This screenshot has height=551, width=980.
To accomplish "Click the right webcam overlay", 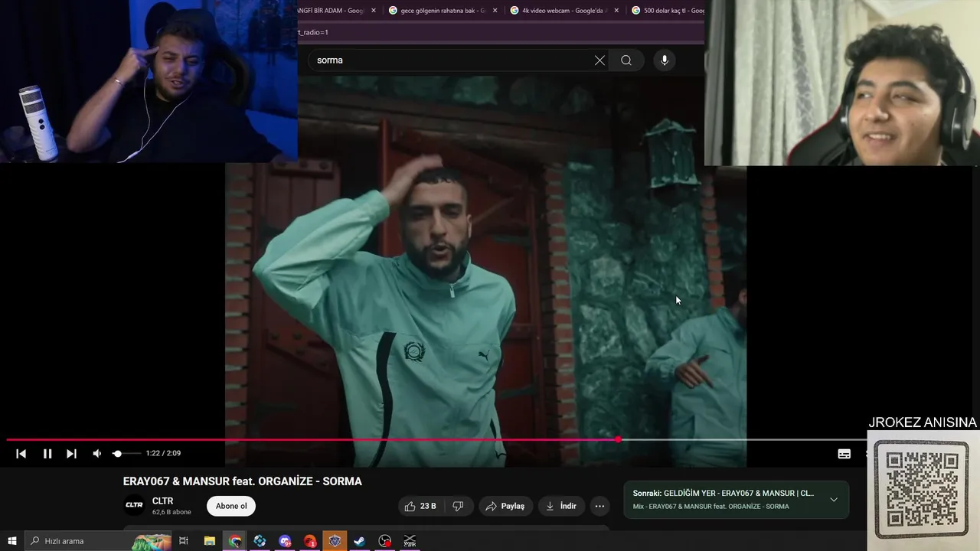I will tap(842, 83).
